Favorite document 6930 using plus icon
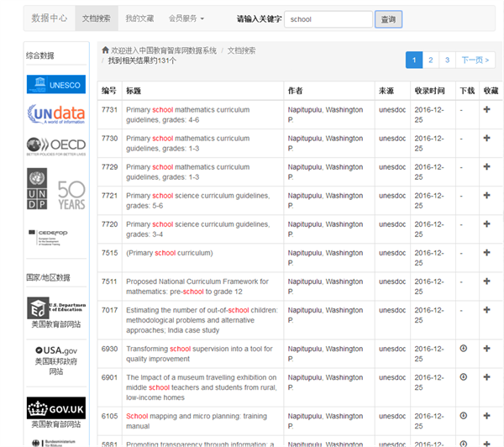Viewport: 504px width, 447px height. 486,349
